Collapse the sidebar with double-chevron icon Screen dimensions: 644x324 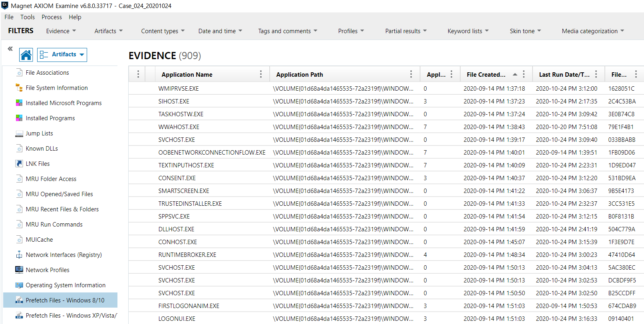tap(10, 49)
